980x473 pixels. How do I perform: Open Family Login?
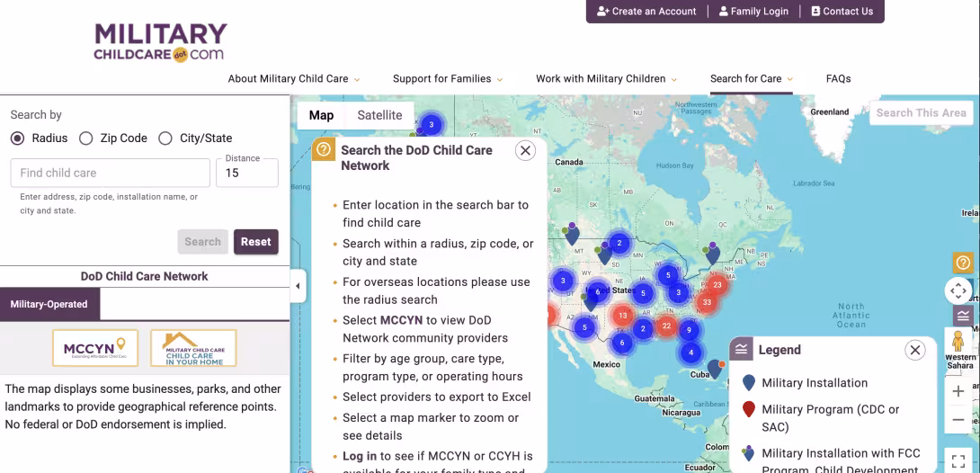point(753,12)
